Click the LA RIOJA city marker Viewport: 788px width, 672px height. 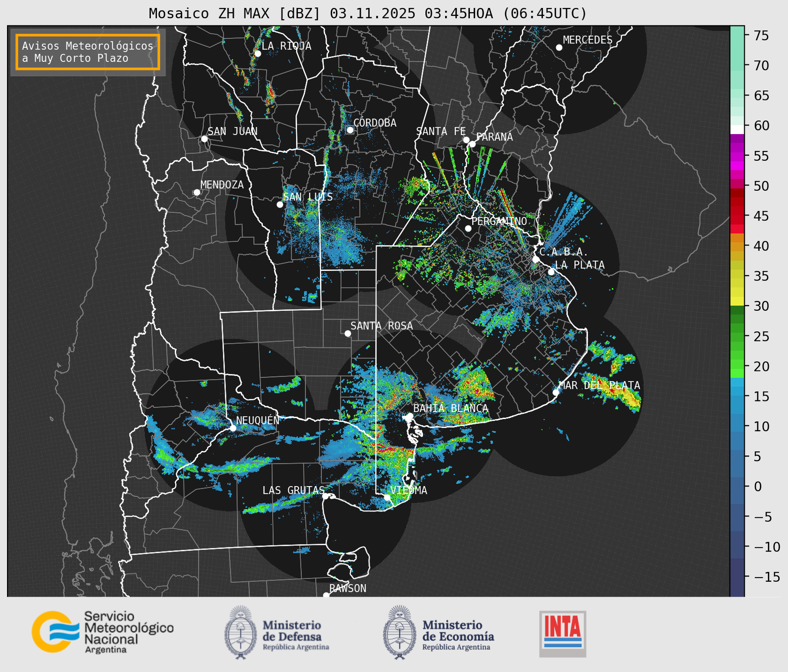257,53
